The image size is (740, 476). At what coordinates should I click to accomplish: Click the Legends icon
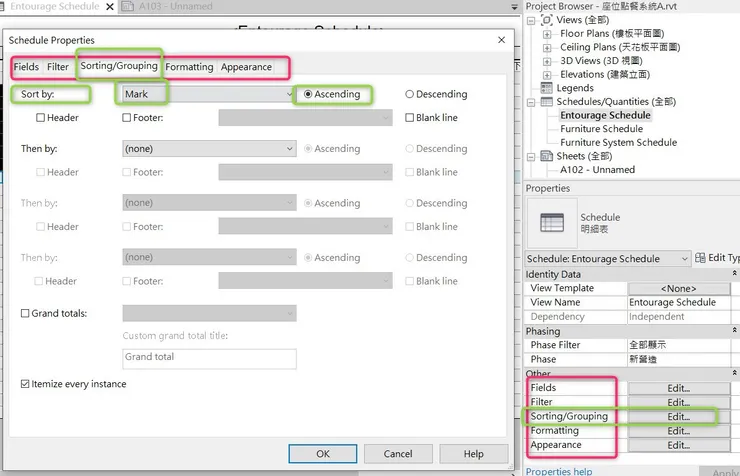click(x=547, y=88)
